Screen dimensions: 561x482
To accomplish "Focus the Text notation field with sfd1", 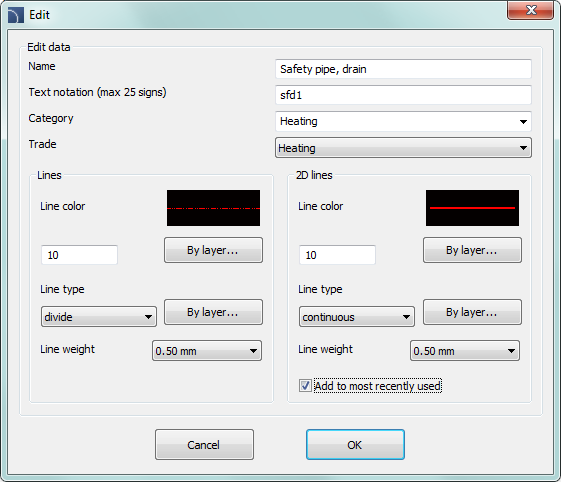I will (x=403, y=95).
